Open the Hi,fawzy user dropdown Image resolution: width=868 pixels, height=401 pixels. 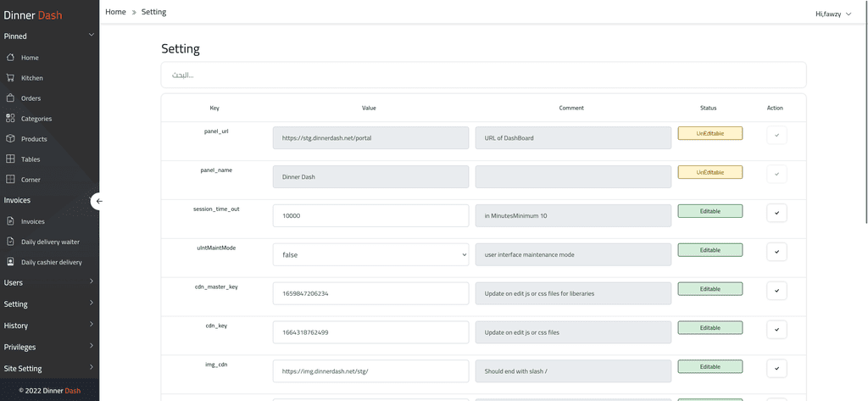[x=833, y=14]
